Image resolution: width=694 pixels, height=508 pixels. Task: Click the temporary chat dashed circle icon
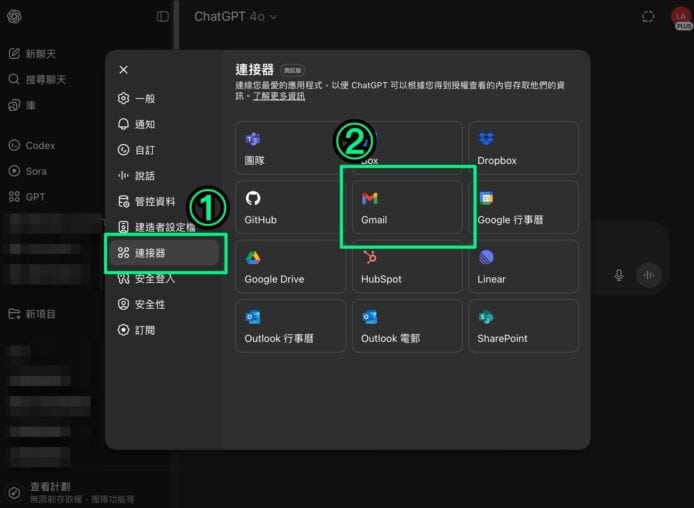click(648, 17)
